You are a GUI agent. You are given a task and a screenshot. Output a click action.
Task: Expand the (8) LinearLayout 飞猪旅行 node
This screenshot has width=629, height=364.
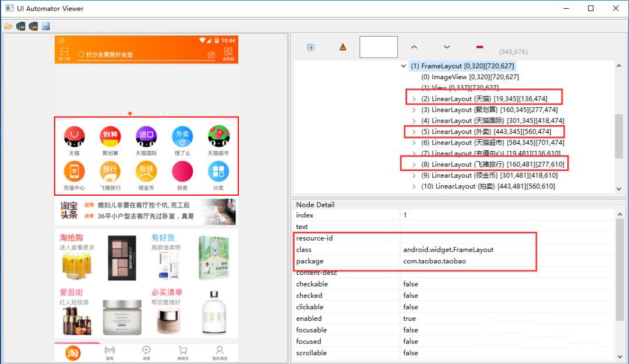coord(414,164)
